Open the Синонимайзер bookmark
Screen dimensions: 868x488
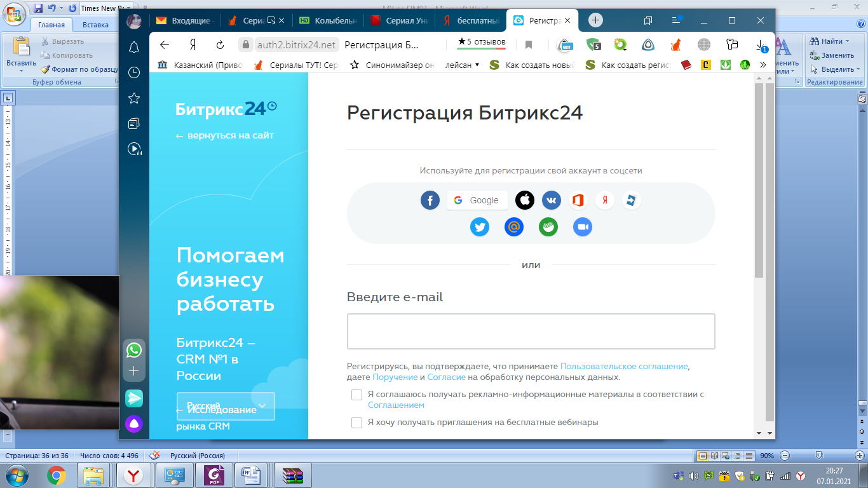[392, 65]
